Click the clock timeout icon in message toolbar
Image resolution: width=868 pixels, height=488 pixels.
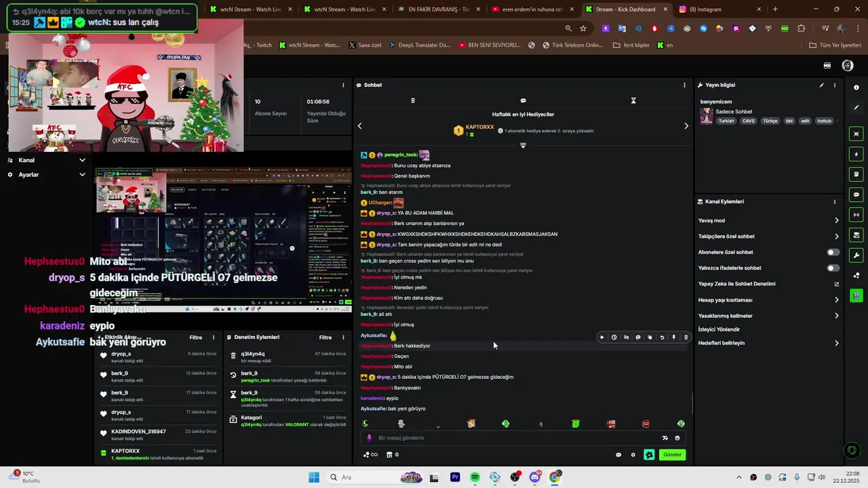tap(614, 337)
